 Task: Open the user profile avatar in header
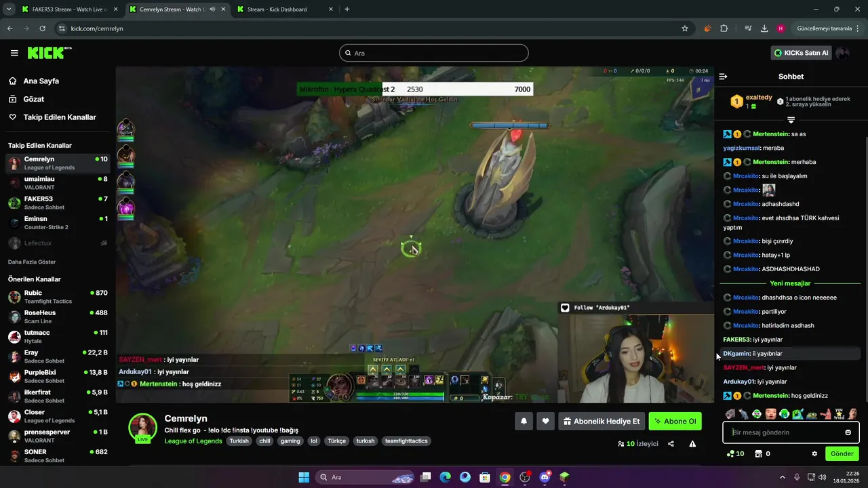(842, 53)
